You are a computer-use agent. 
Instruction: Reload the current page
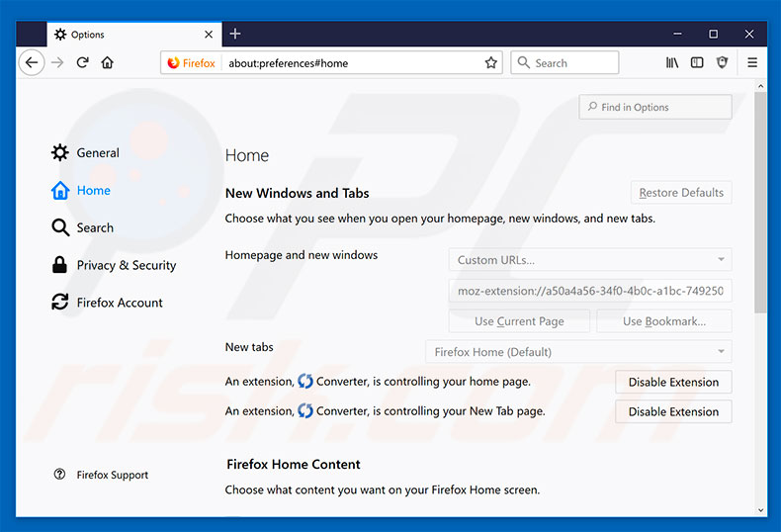click(x=82, y=62)
